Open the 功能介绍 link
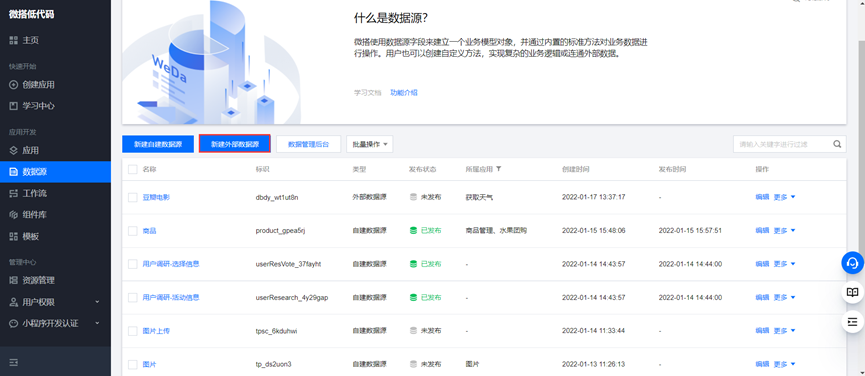Image resolution: width=865 pixels, height=376 pixels. (404, 93)
